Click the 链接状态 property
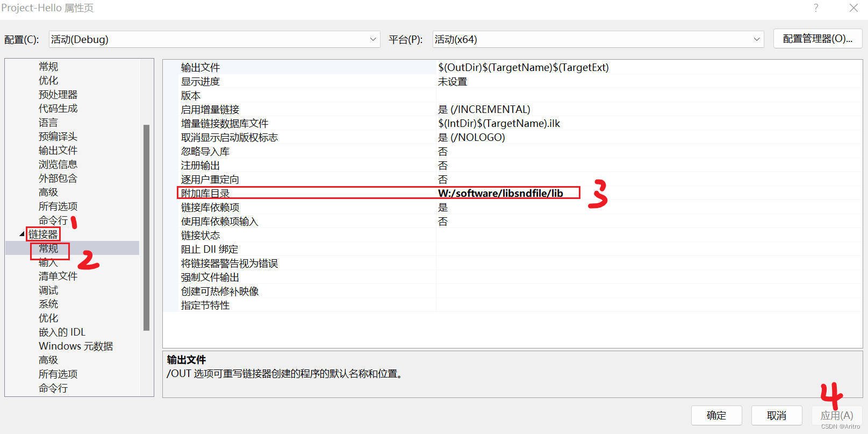The height and width of the screenshot is (434, 868). (200, 236)
